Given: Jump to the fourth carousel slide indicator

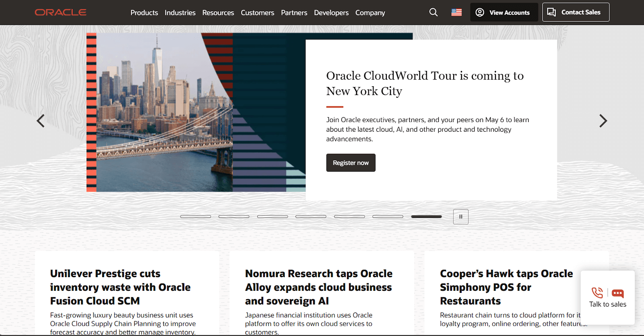Looking at the screenshot, I should 311,217.
